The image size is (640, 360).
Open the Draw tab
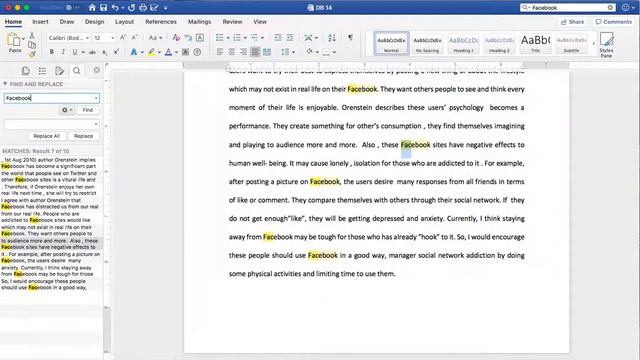(x=67, y=22)
